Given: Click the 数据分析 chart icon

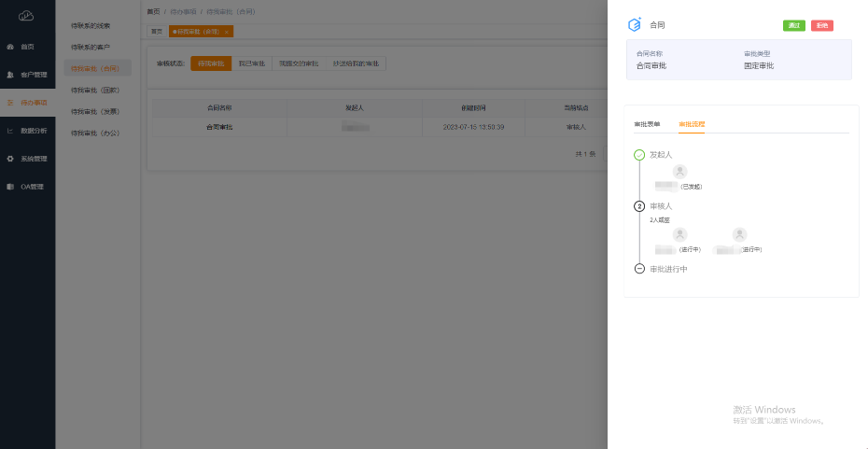Looking at the screenshot, I should click(10, 131).
